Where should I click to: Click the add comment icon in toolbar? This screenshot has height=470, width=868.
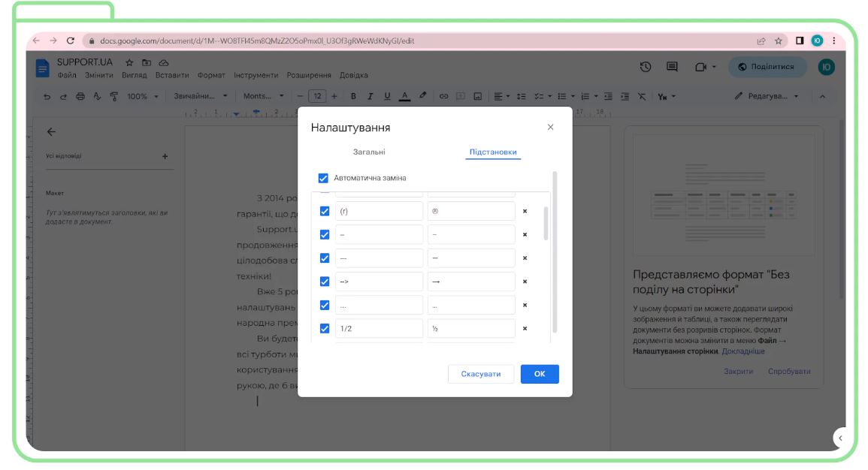(461, 96)
